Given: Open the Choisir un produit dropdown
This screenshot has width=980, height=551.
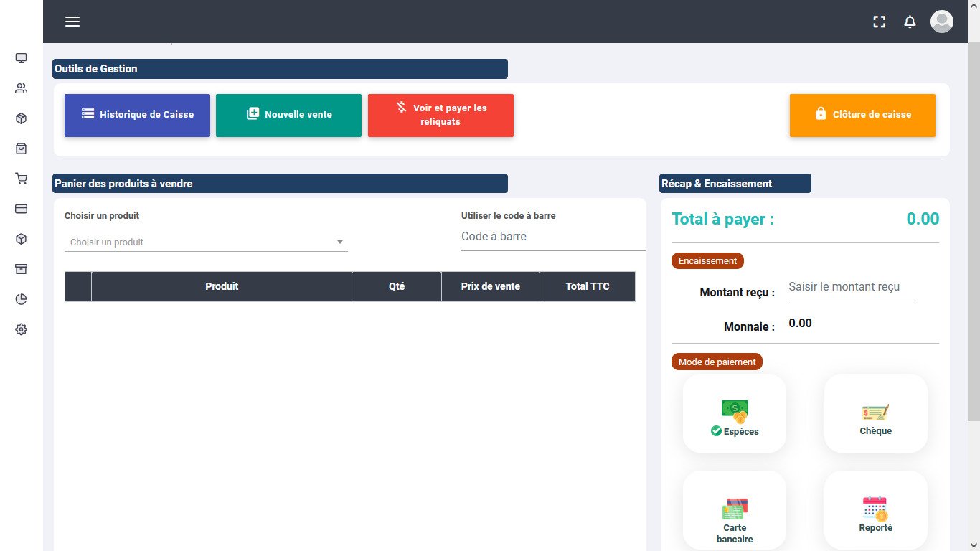Looking at the screenshot, I should [206, 242].
